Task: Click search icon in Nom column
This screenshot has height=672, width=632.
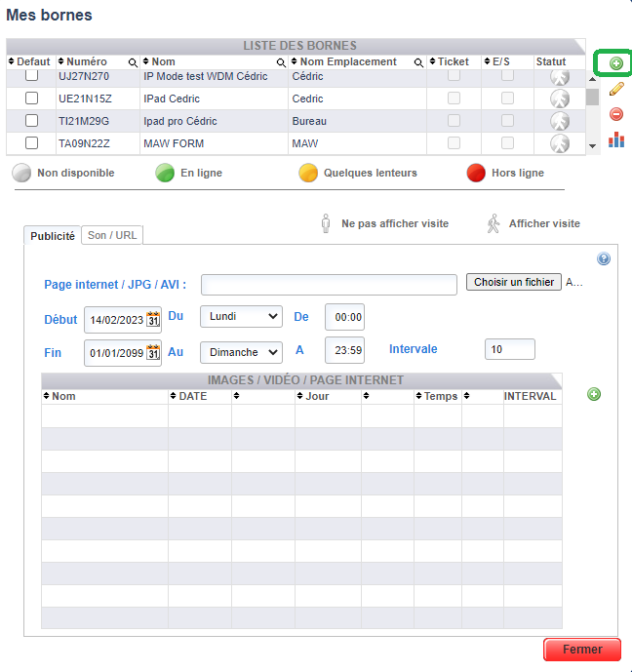Action: 281,63
